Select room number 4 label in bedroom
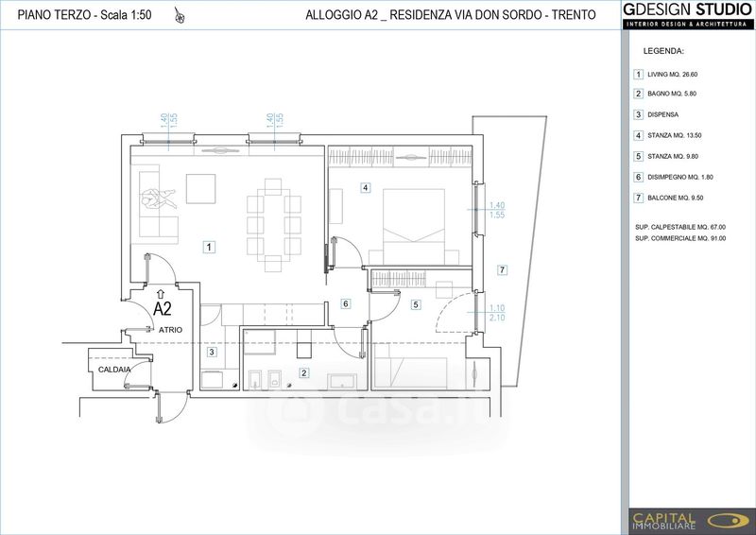Viewport: 756px width, 535px height. tap(366, 187)
